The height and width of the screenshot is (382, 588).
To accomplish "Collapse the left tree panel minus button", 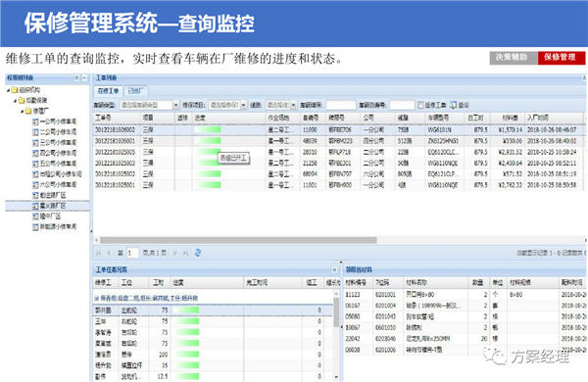I will point(84,77).
